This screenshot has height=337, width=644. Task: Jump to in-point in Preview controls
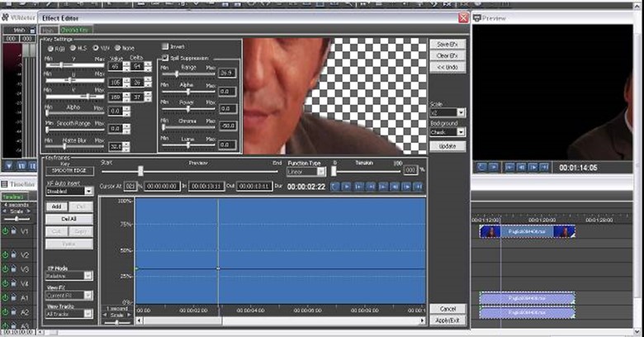pyautogui.click(x=509, y=168)
